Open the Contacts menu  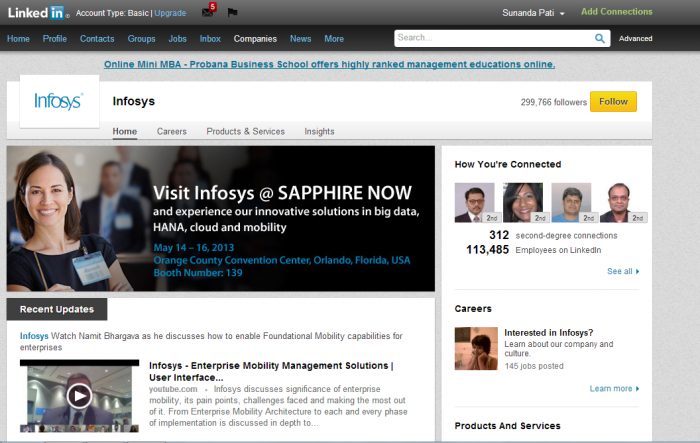[97, 39]
